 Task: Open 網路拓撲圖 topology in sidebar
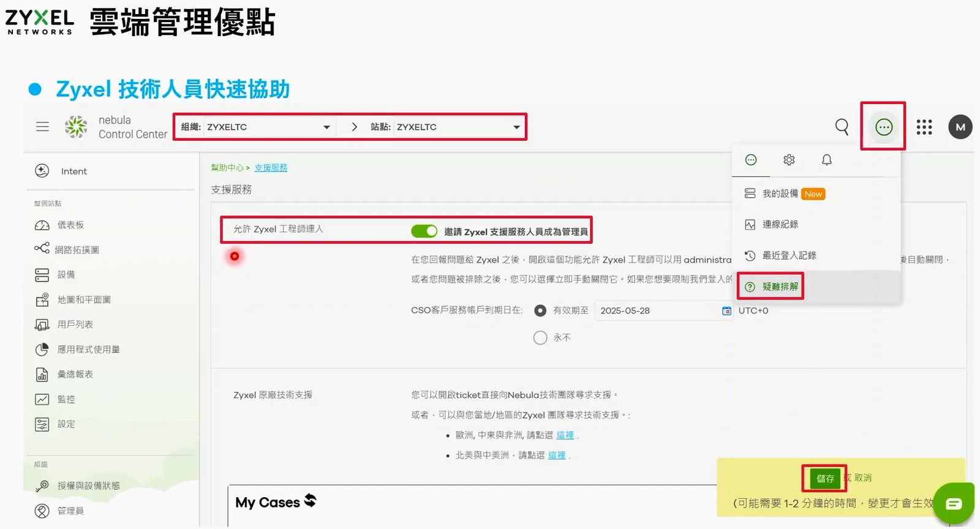pos(67,249)
